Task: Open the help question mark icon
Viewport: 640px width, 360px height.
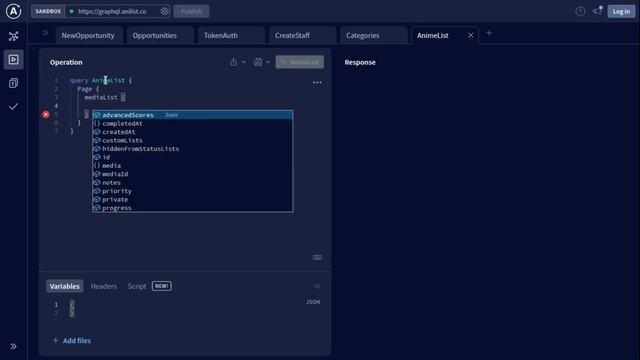Action: [x=580, y=11]
